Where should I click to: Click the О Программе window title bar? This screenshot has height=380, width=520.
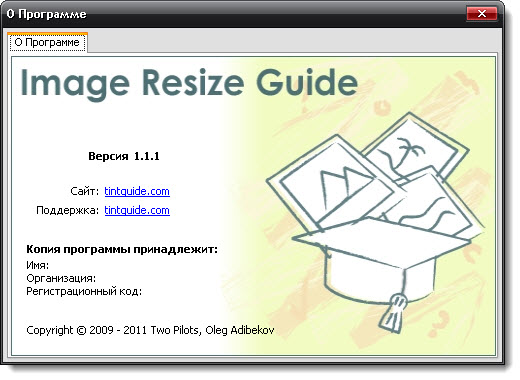coord(233,14)
